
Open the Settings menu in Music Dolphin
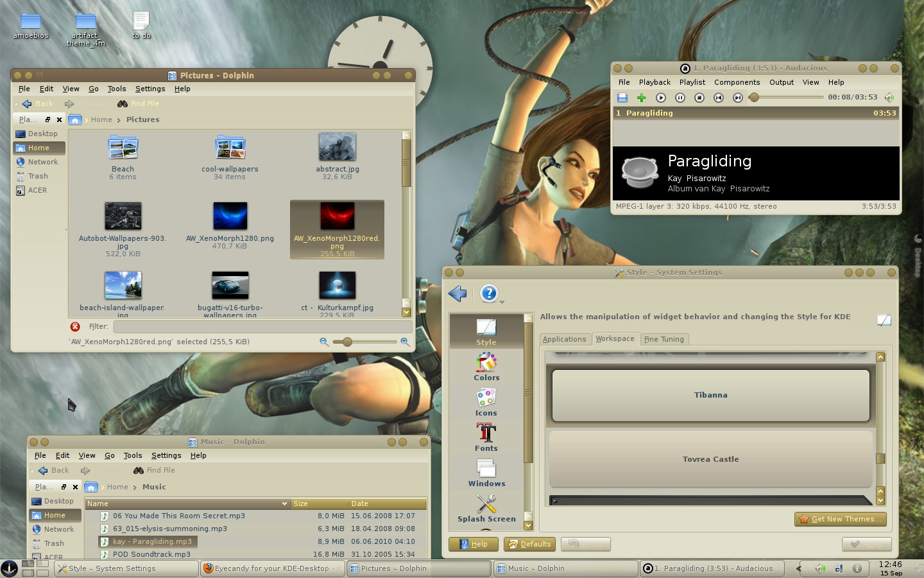[x=166, y=455]
